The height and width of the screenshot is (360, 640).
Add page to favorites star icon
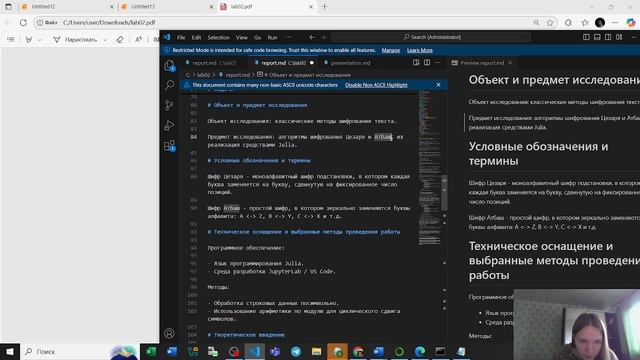click(x=550, y=22)
